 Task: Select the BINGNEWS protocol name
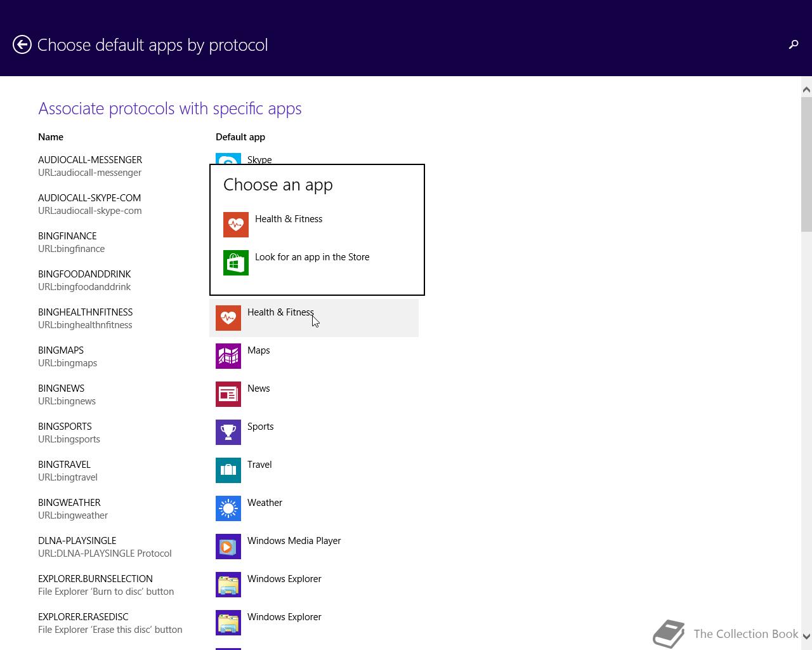[62, 388]
